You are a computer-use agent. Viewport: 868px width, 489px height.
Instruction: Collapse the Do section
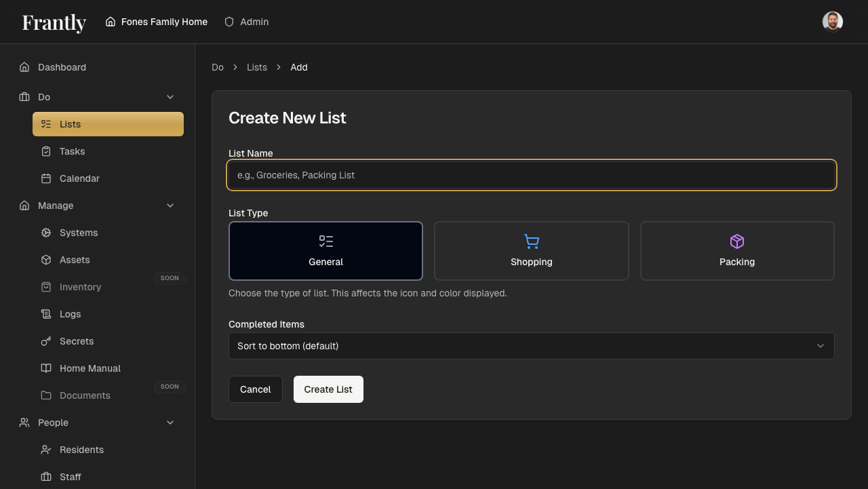[170, 97]
